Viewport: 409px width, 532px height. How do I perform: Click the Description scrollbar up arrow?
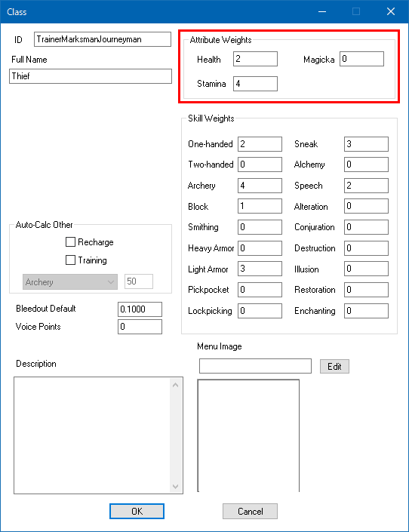[x=176, y=385]
